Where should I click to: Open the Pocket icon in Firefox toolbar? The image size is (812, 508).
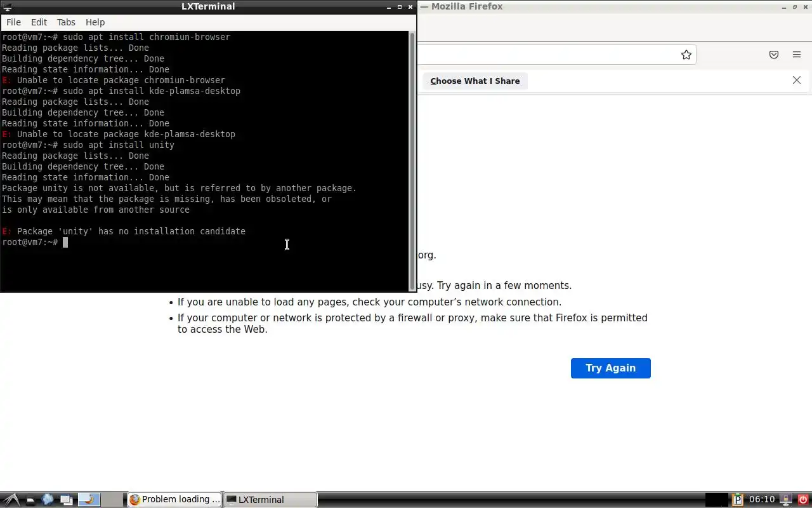coord(774,55)
